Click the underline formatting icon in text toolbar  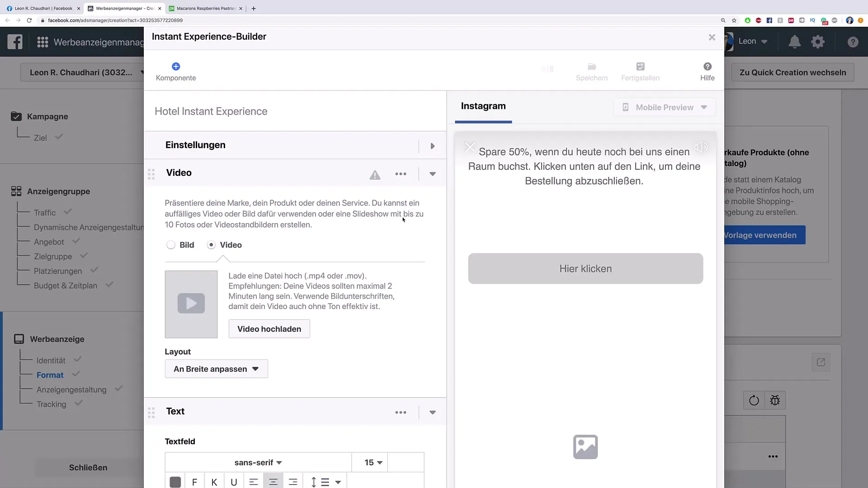tap(234, 482)
